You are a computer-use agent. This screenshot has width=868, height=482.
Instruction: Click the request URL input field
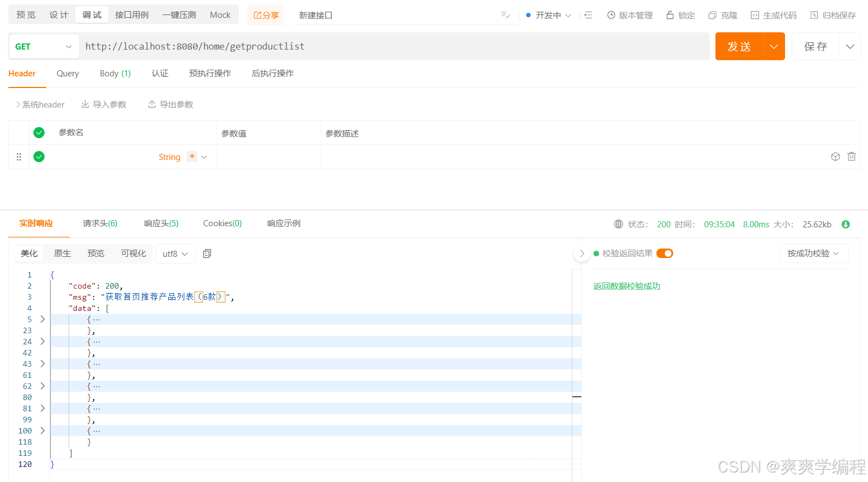[x=394, y=46]
